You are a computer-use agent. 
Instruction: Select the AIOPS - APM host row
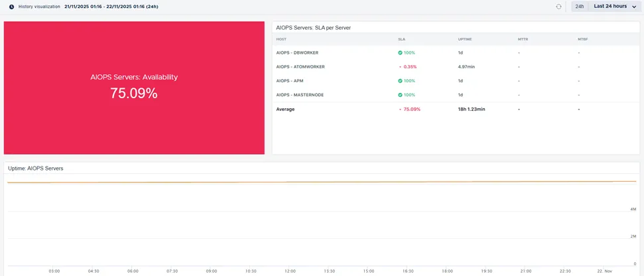coord(456,81)
